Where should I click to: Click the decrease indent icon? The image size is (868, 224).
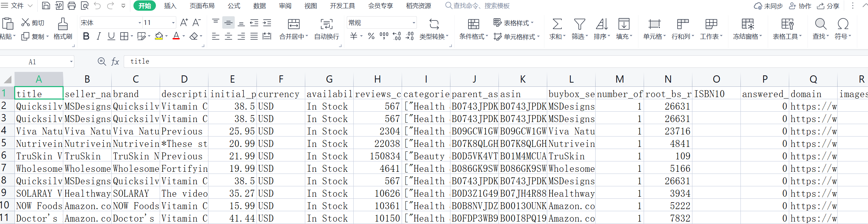(x=254, y=23)
